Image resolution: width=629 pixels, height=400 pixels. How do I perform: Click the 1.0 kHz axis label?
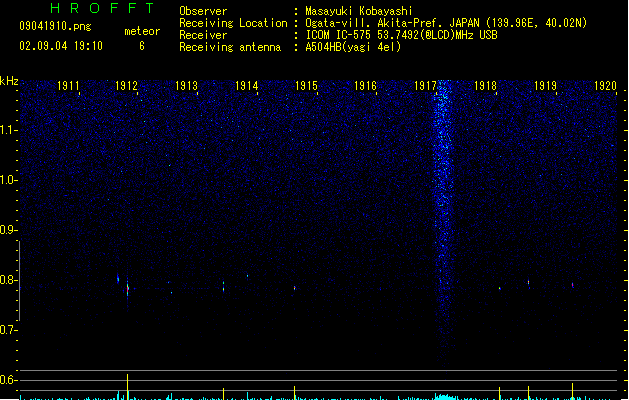(x=8, y=180)
